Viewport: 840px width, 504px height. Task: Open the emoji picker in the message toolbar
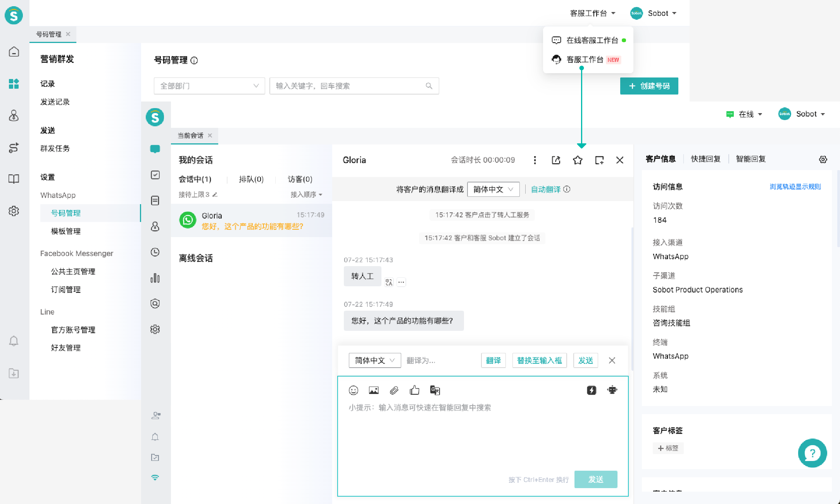(354, 390)
